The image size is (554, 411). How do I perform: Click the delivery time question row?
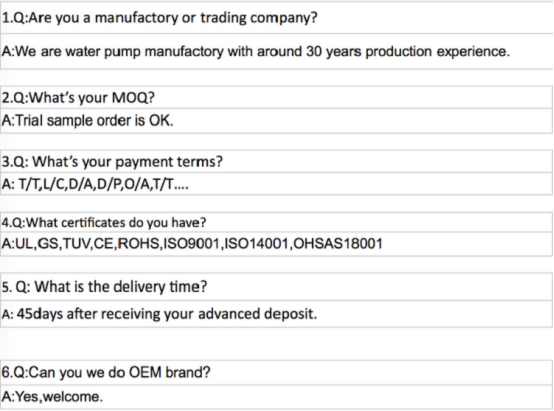tap(276, 287)
